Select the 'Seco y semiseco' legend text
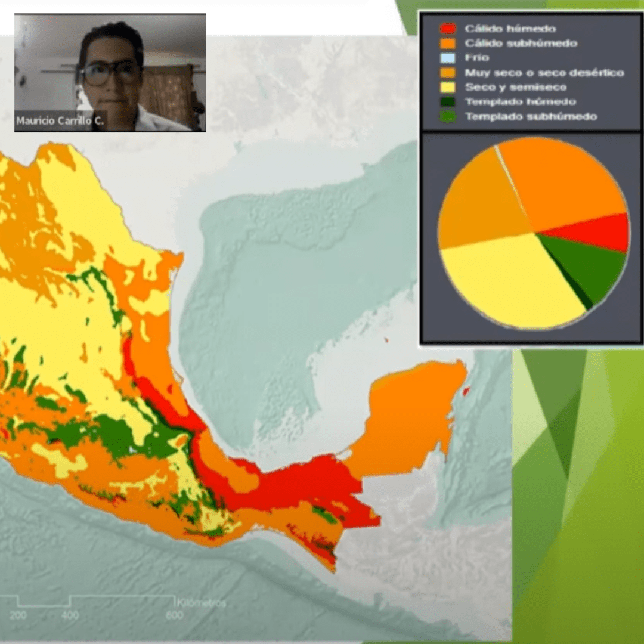 (x=515, y=87)
